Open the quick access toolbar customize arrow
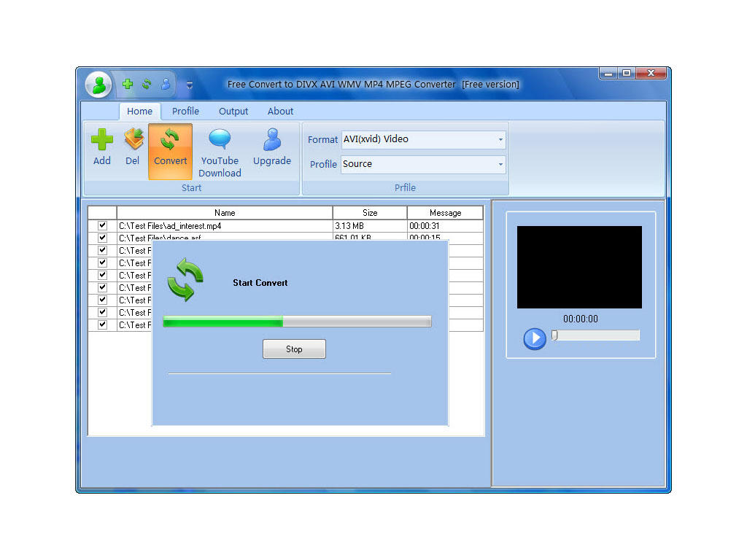Viewport: 747px width, 560px height. 190,85
